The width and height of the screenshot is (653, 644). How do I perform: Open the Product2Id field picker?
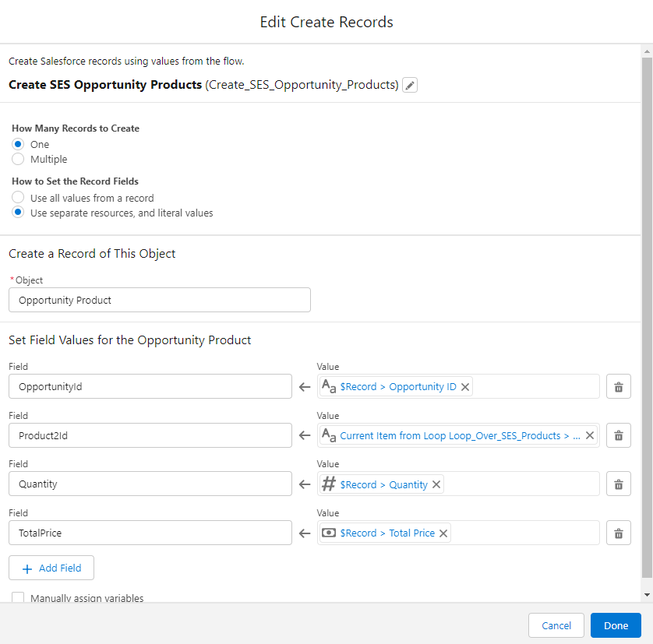(150, 435)
